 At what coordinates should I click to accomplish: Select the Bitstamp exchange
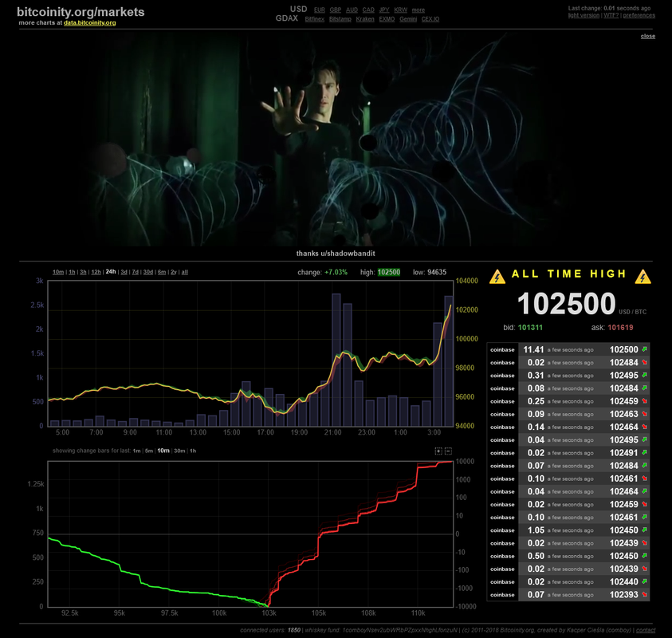point(340,19)
